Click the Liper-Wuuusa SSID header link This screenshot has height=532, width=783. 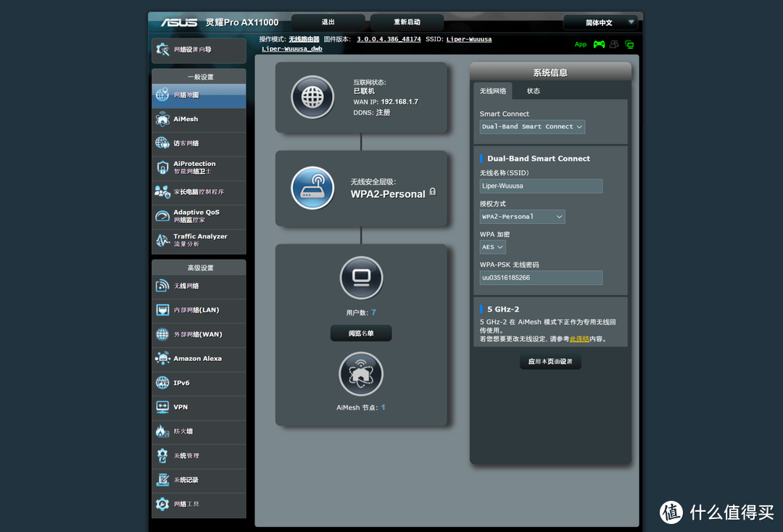[x=469, y=39]
